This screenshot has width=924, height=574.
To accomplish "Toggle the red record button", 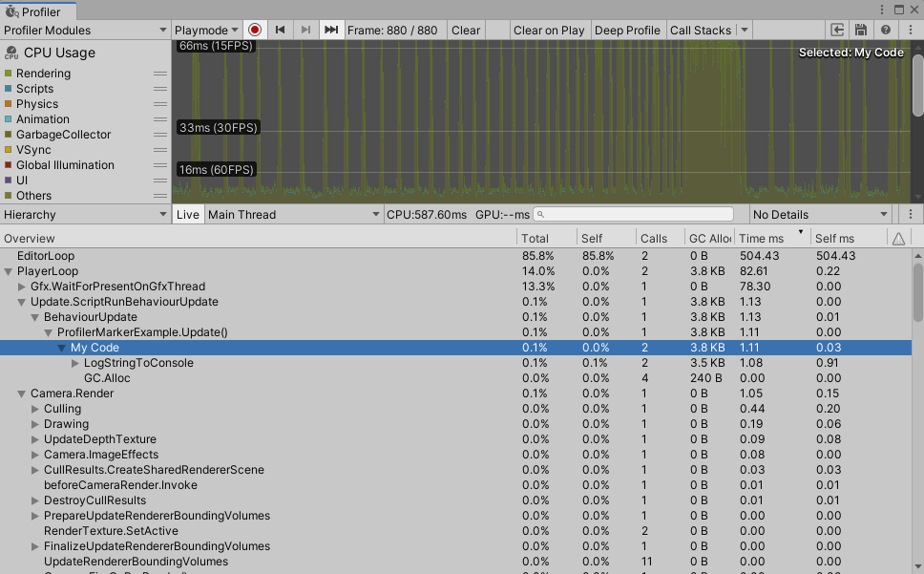I will coord(255,30).
